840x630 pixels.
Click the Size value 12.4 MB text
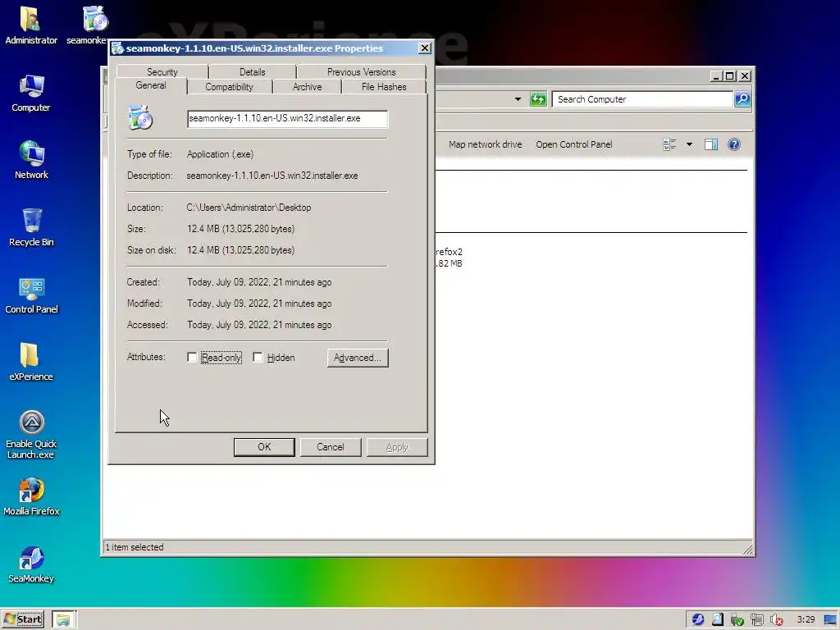[x=240, y=229]
